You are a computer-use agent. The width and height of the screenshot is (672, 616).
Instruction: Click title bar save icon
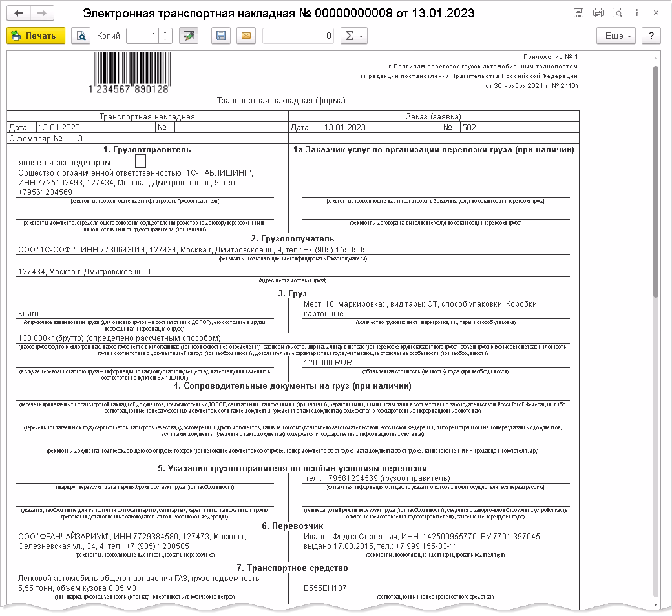[x=578, y=13]
